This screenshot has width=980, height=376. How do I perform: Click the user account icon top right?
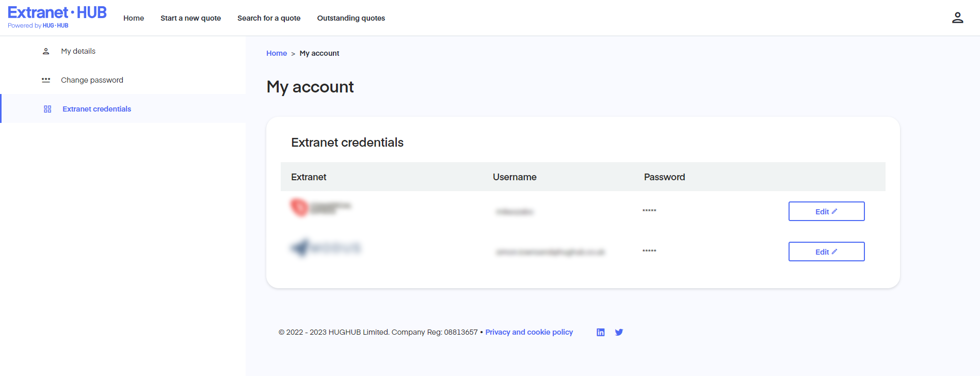tap(957, 17)
